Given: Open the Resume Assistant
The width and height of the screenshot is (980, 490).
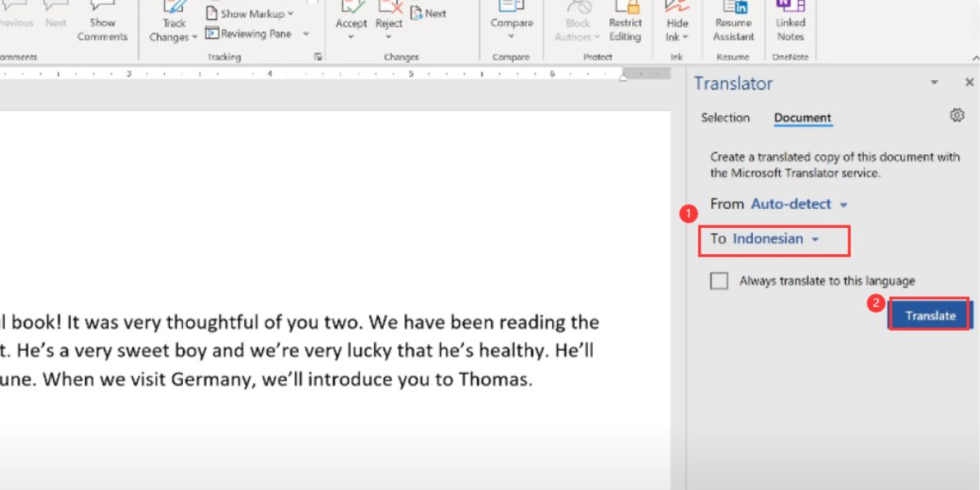Looking at the screenshot, I should click(x=733, y=22).
